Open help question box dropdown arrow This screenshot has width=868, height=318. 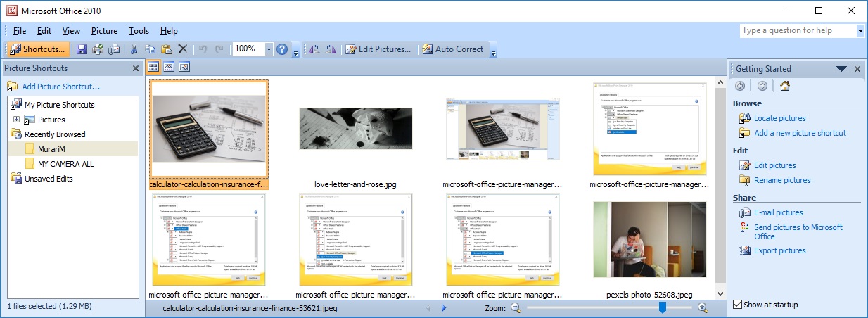click(x=860, y=31)
